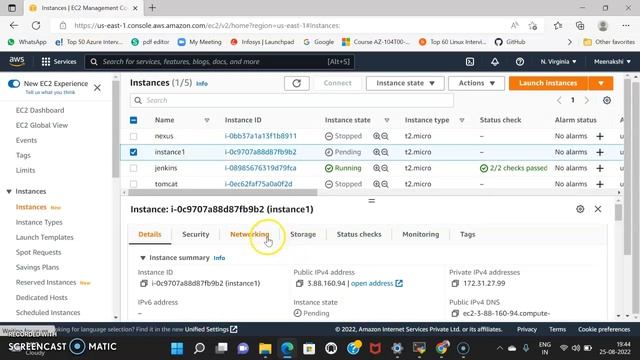Switch to the Security tab
640x360 pixels.
coord(196,234)
